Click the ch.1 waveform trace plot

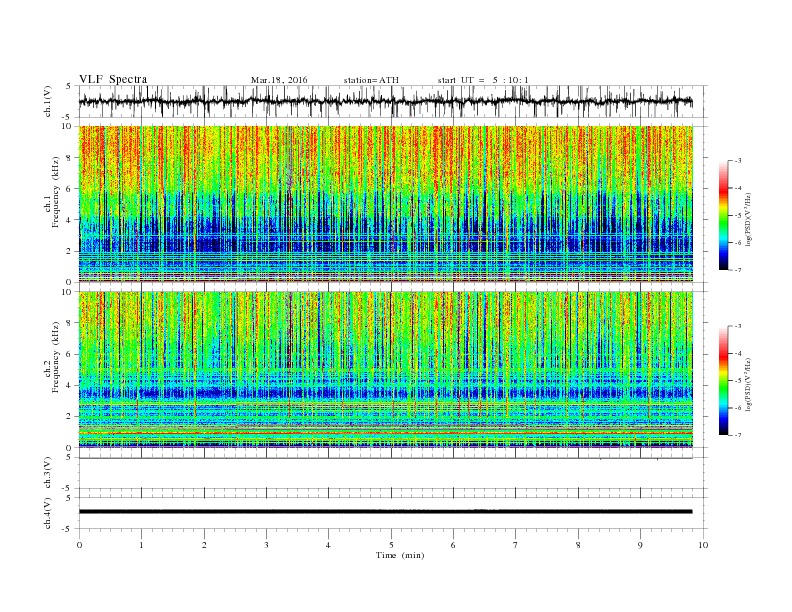pyautogui.click(x=386, y=101)
